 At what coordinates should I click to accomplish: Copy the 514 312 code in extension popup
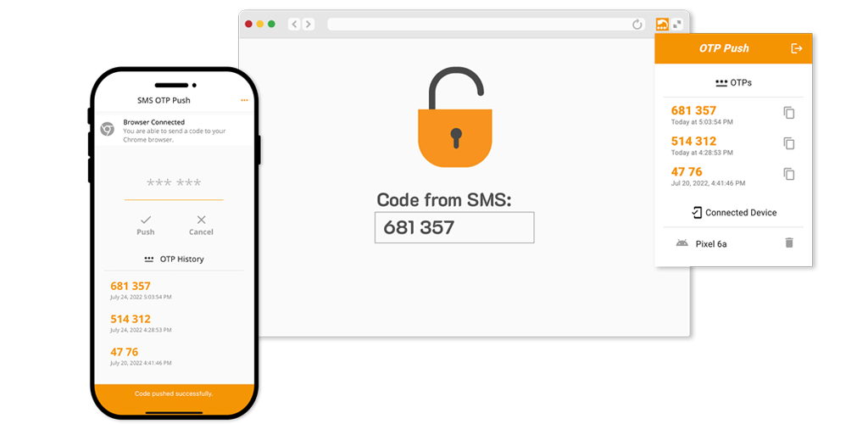[x=789, y=142]
